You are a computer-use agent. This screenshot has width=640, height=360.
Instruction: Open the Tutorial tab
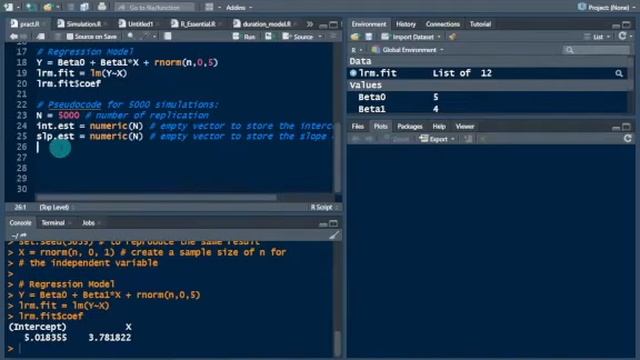pos(480,24)
